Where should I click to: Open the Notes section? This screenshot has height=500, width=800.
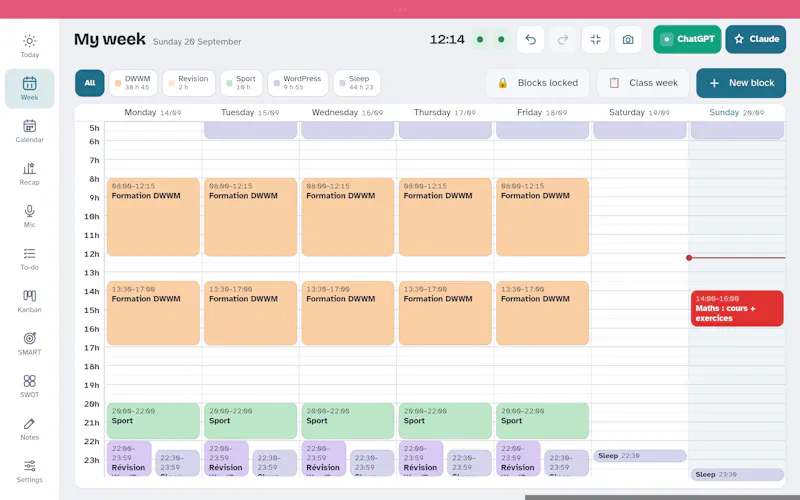30,429
